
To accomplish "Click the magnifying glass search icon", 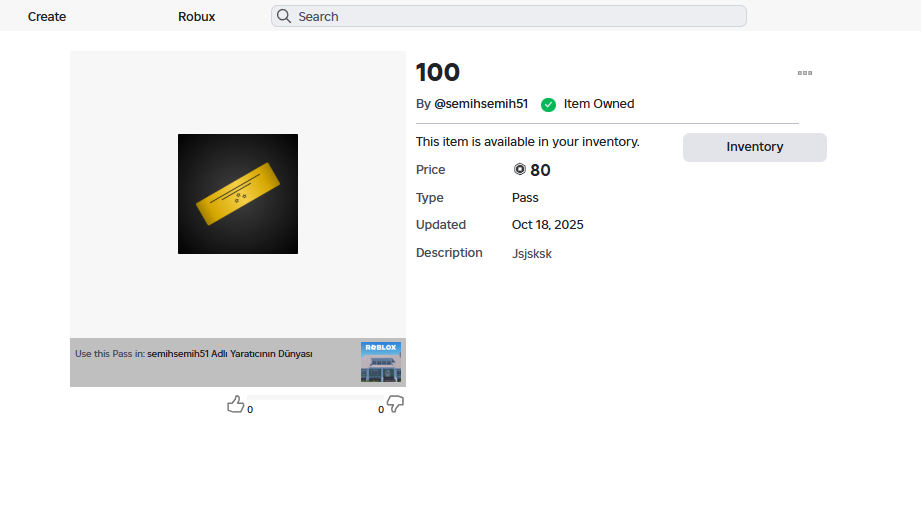I will tap(284, 16).
